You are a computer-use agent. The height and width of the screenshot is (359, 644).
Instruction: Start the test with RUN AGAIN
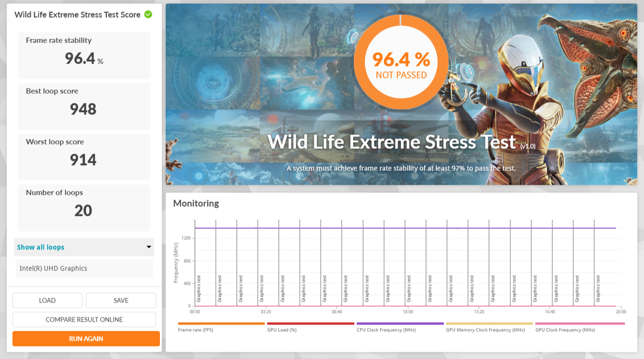click(86, 338)
